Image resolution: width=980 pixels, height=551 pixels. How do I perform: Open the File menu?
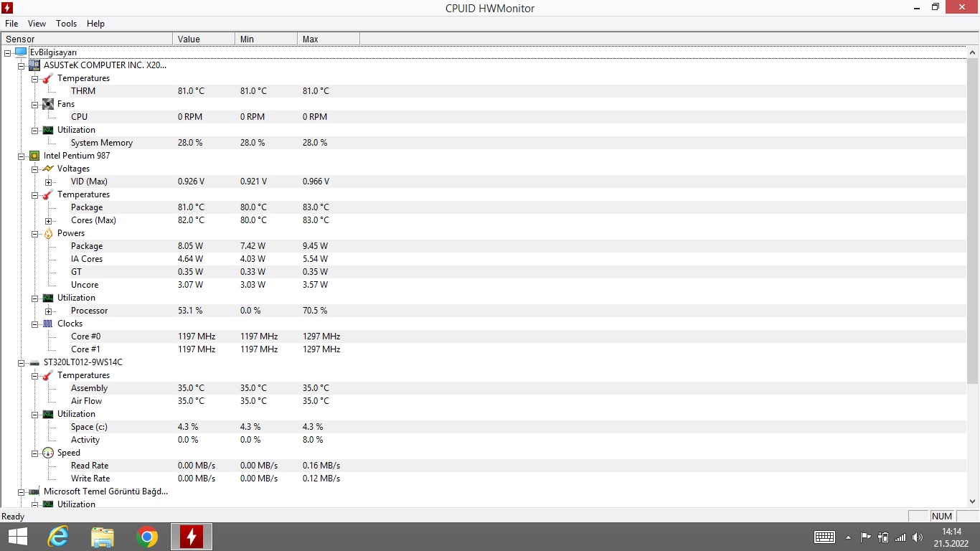(x=11, y=24)
